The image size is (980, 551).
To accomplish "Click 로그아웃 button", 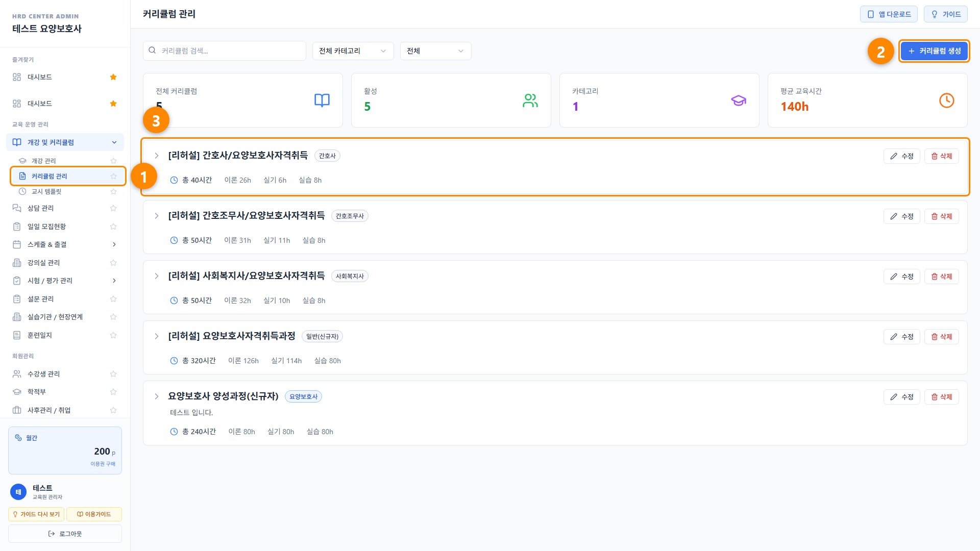I will coord(65,534).
